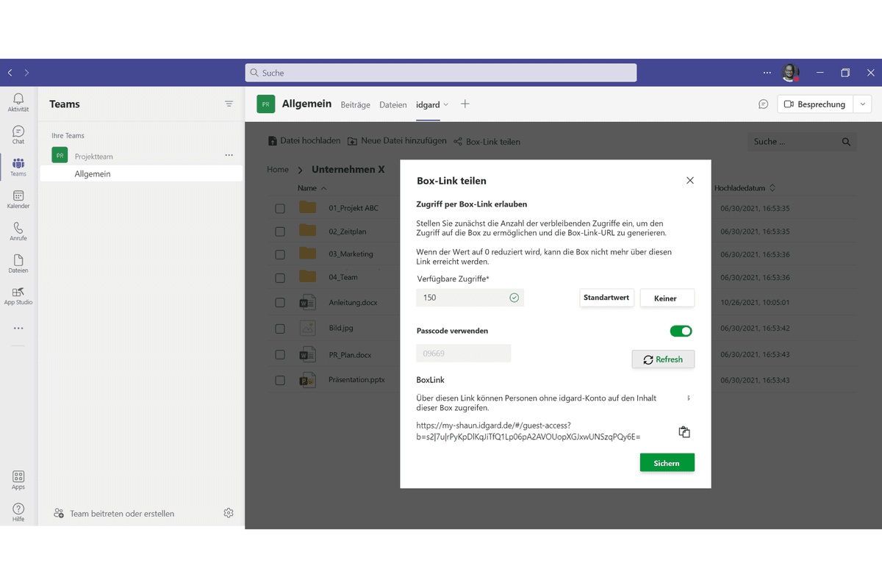Click the Standartwert button

point(606,298)
